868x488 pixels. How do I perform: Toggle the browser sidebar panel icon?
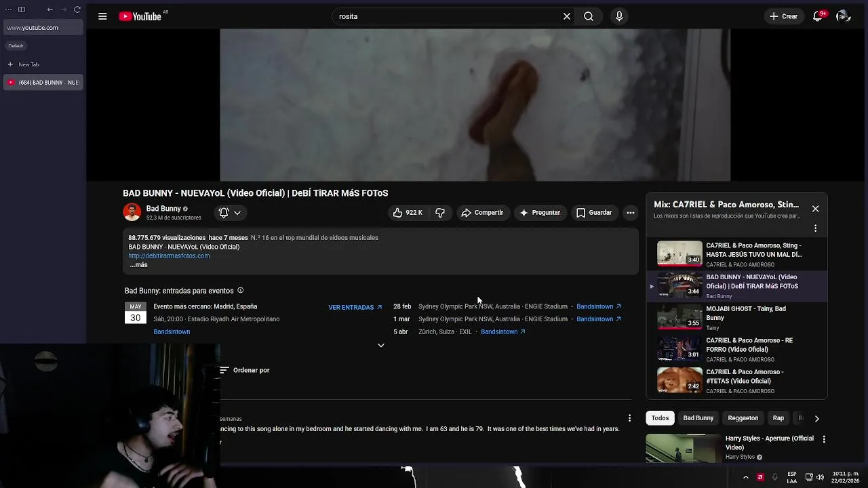point(22,9)
